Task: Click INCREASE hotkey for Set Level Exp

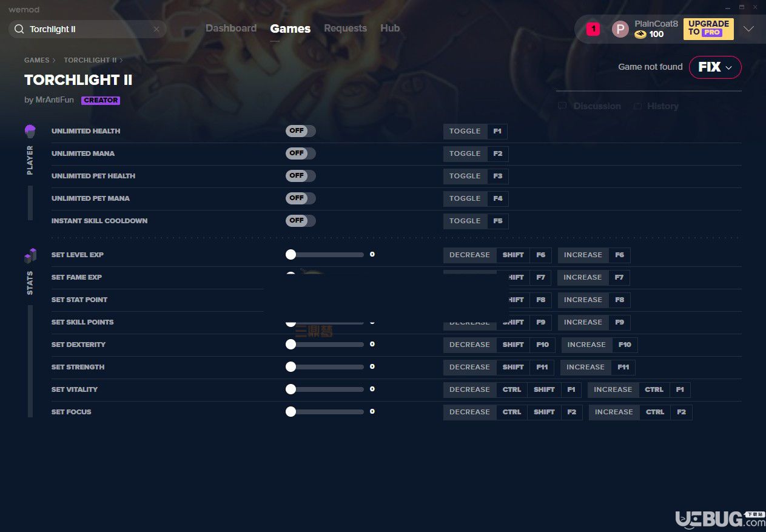Action: click(x=583, y=255)
